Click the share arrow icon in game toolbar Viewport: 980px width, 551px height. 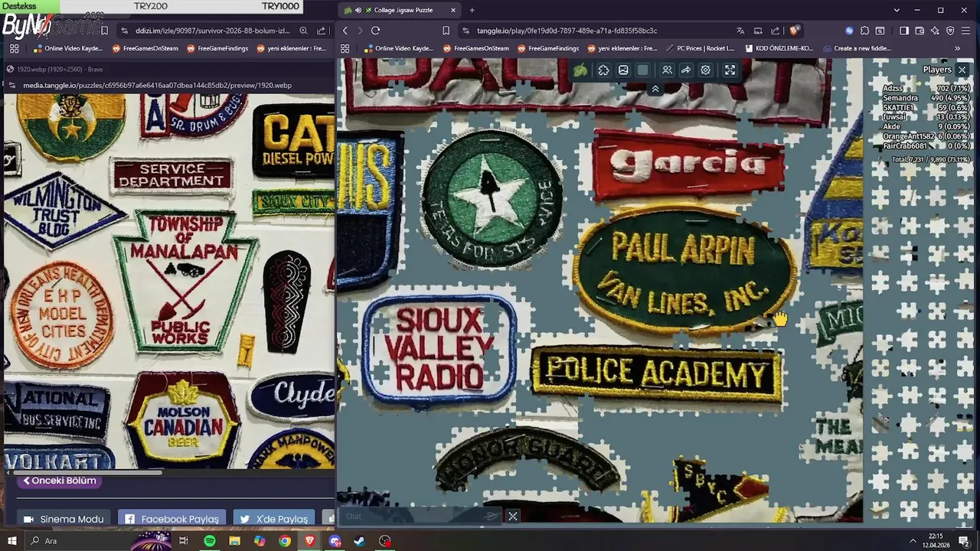pos(686,70)
